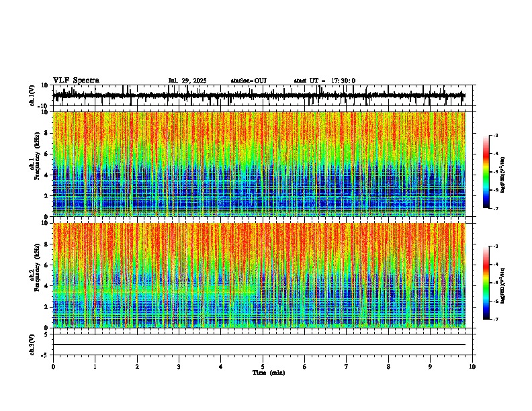The image size is (532, 411).
Task: Click the time axis tick label 7
Action: 347,367
